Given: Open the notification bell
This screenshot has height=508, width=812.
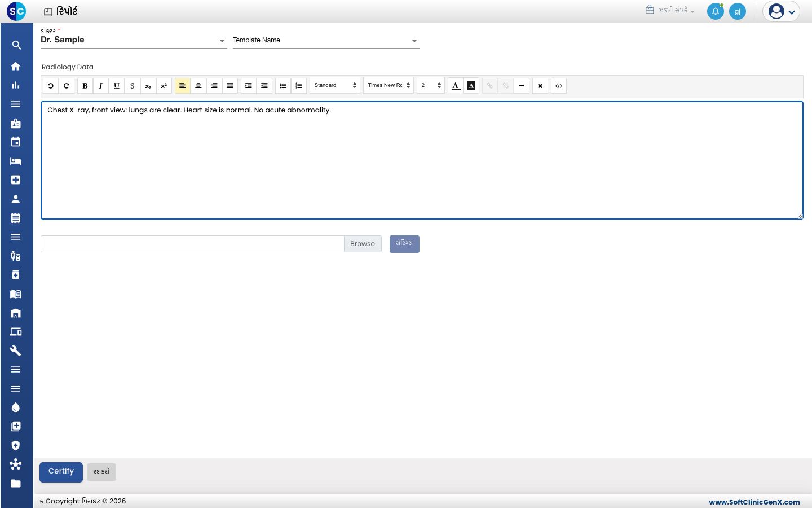Looking at the screenshot, I should [716, 11].
